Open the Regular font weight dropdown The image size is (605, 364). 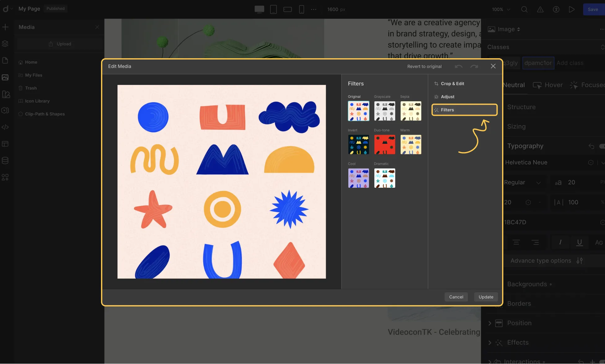pyautogui.click(x=523, y=182)
